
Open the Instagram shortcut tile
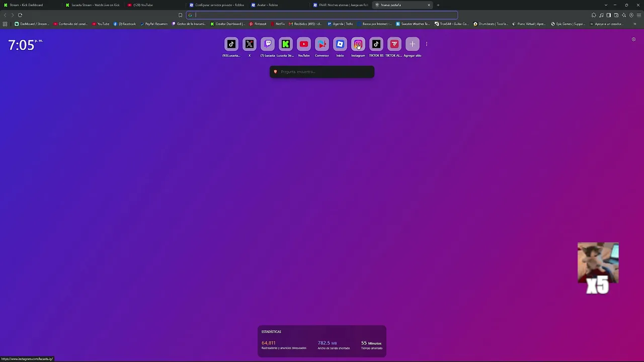(358, 44)
